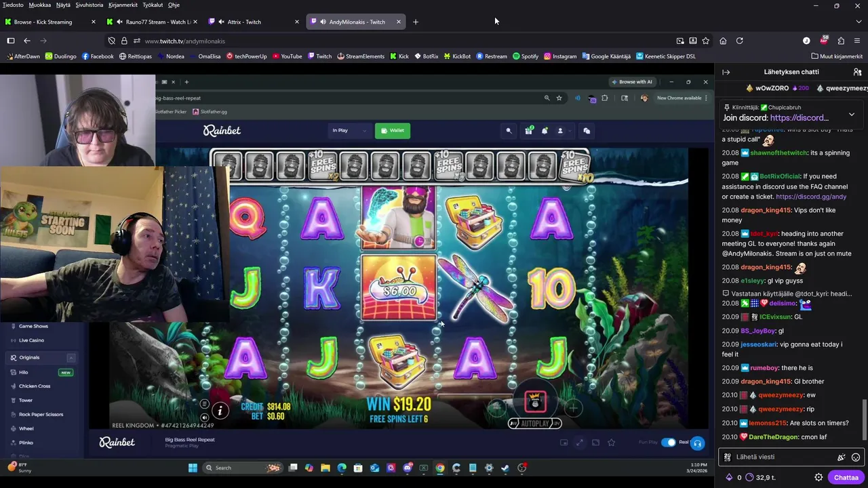
Task: Increase the bet with the plus button
Action: tap(573, 408)
